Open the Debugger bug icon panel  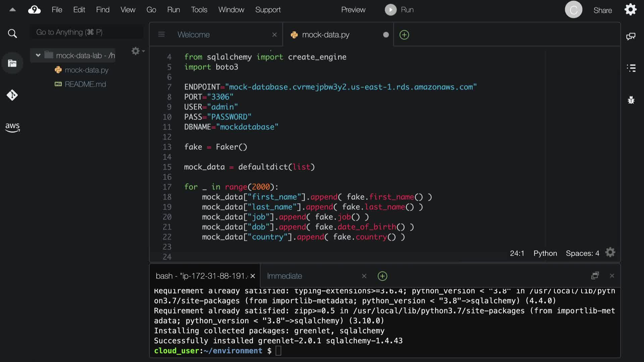click(x=631, y=100)
